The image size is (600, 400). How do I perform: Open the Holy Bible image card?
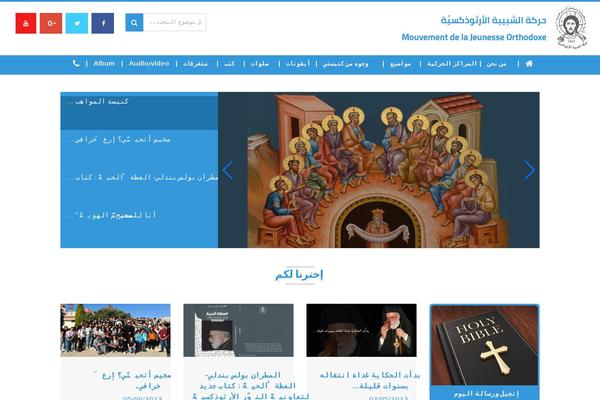coord(484,345)
